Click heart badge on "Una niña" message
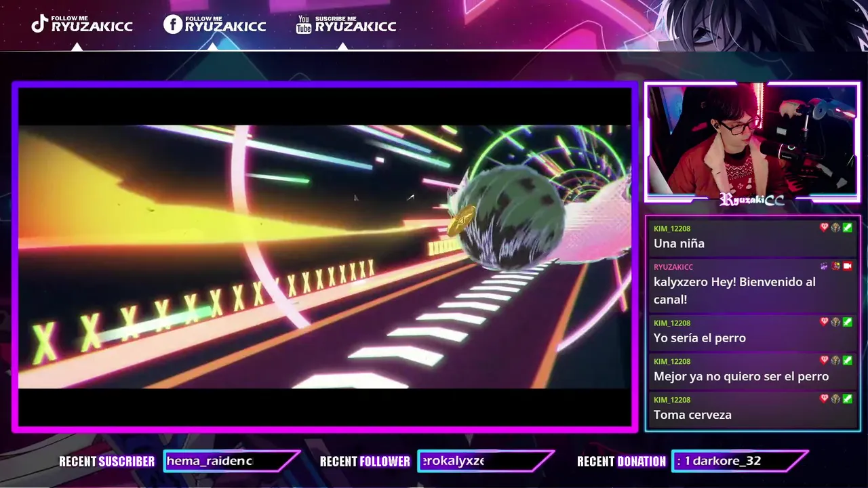Screen dimensions: 868x488 point(824,228)
